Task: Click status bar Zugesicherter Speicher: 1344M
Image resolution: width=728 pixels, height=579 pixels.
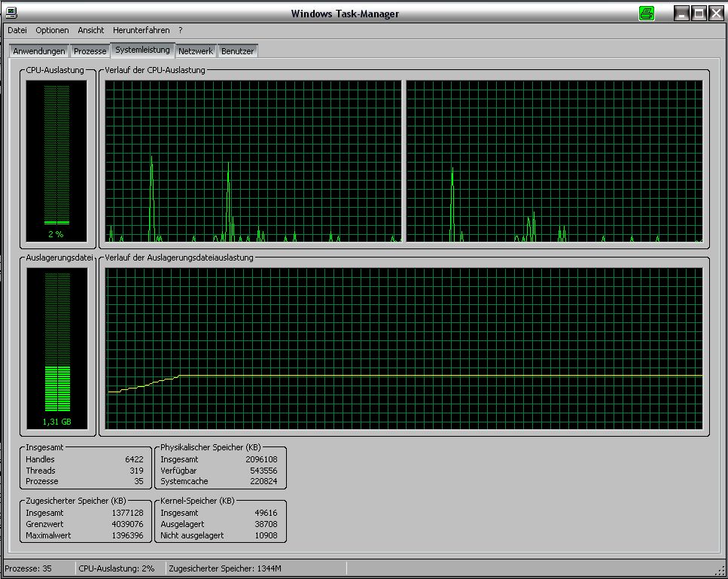Action: point(225,568)
